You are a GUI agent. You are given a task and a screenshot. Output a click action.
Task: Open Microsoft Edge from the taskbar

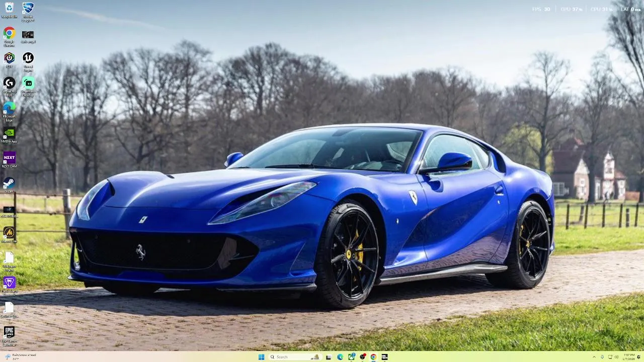click(340, 357)
